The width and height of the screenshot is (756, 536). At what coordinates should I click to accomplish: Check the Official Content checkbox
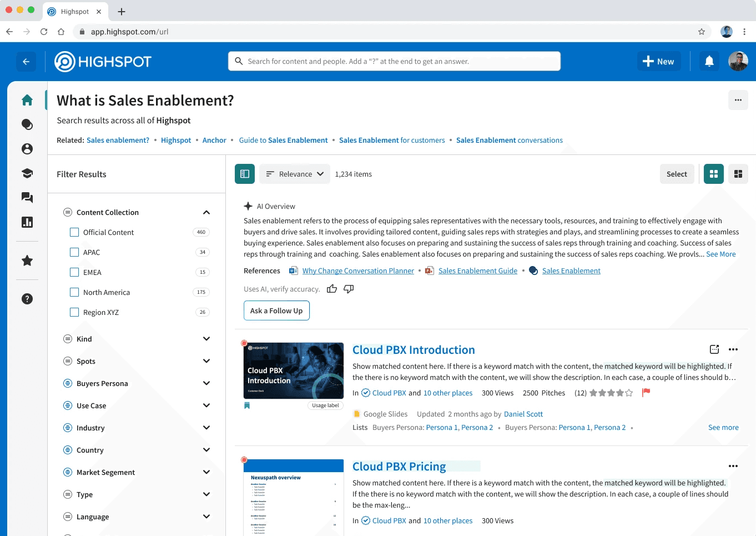[x=74, y=232]
